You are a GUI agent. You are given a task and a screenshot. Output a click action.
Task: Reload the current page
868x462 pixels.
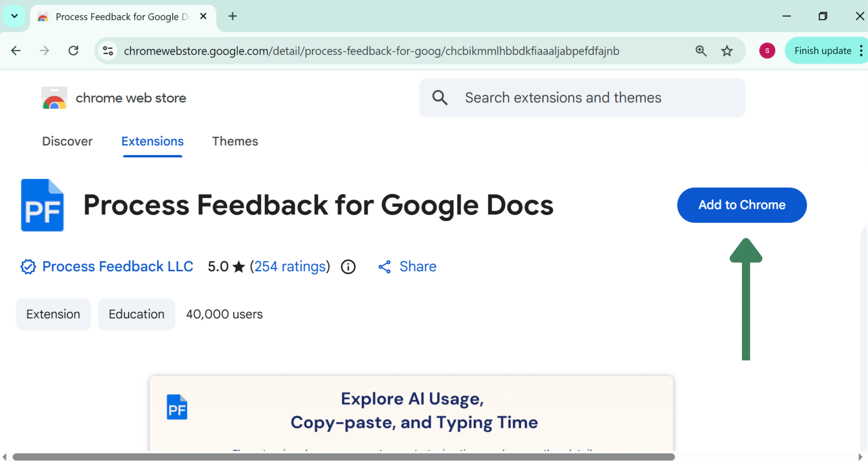coord(73,51)
